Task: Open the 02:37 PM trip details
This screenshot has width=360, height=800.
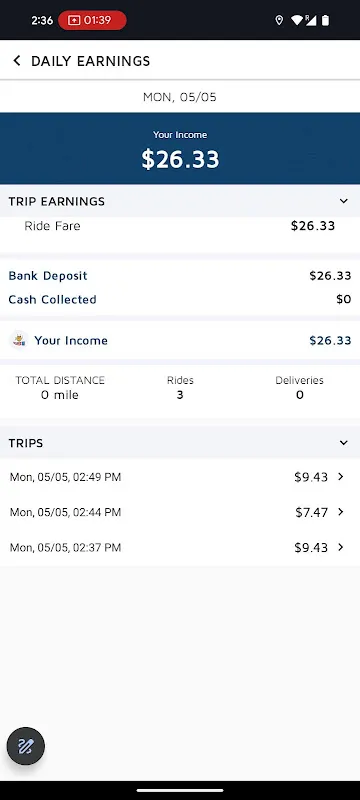Action: pyautogui.click(x=180, y=547)
